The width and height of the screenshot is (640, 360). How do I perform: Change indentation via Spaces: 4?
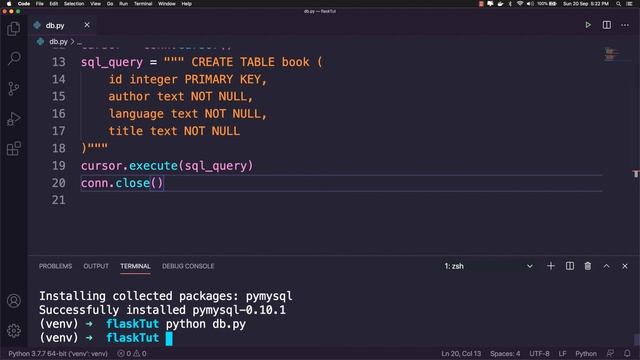tap(505, 353)
